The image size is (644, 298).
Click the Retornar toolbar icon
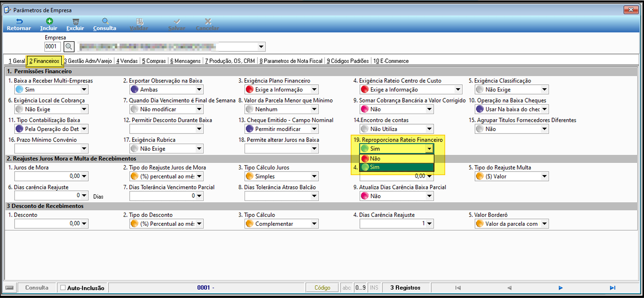click(19, 21)
